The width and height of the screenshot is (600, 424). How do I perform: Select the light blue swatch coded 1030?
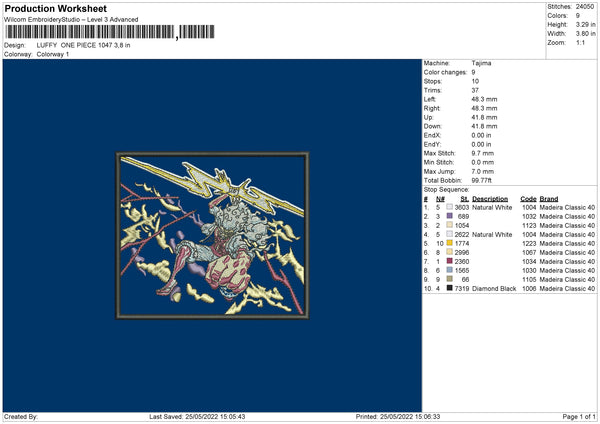[x=449, y=270]
